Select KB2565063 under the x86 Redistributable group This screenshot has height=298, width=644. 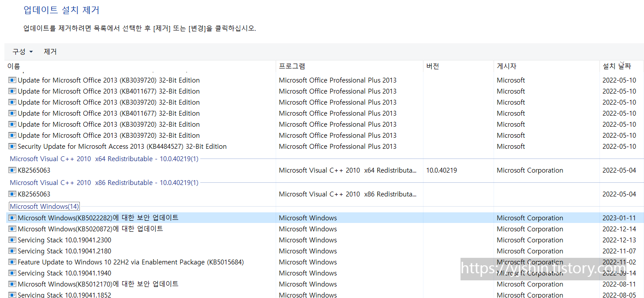click(34, 194)
